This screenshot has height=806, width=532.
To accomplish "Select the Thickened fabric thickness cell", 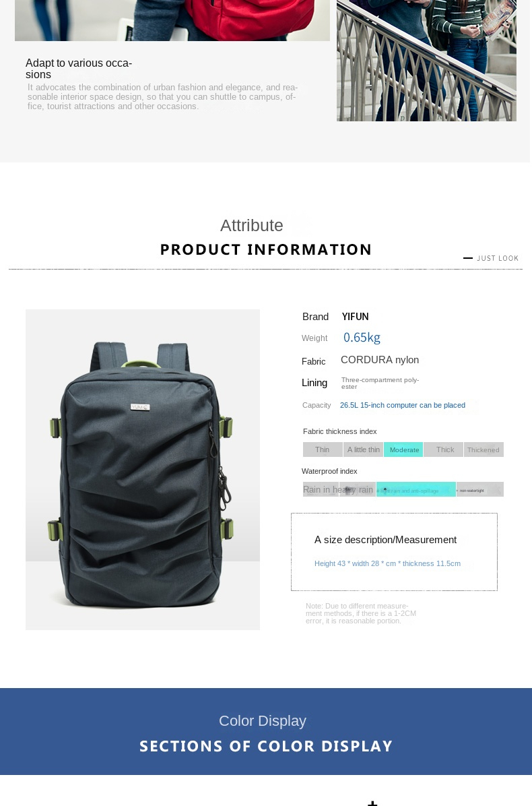I will [484, 449].
